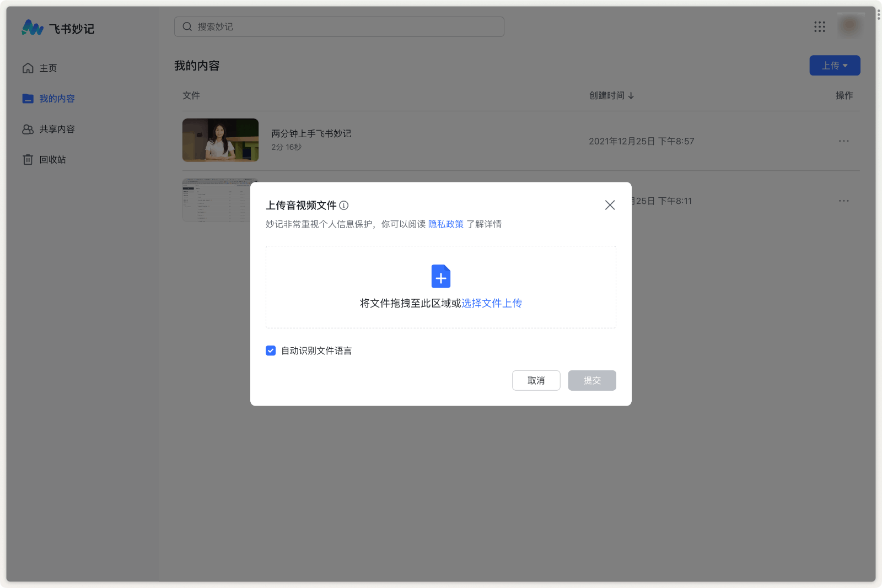This screenshot has height=588, width=882.
Task: Open the 回收站 recycle bin
Action: [x=53, y=159]
